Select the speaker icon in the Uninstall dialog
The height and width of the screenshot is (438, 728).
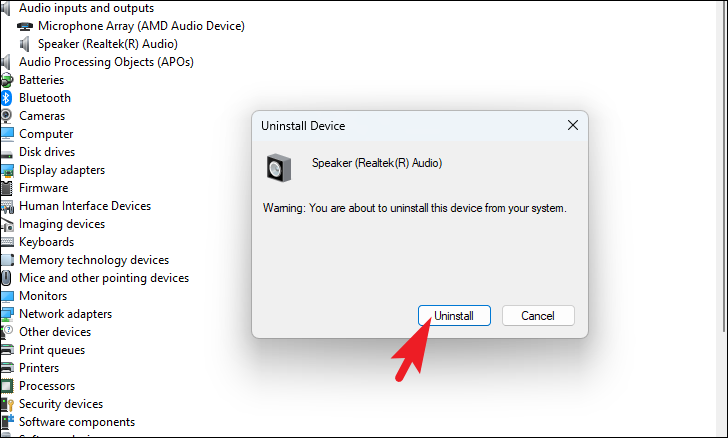point(279,168)
